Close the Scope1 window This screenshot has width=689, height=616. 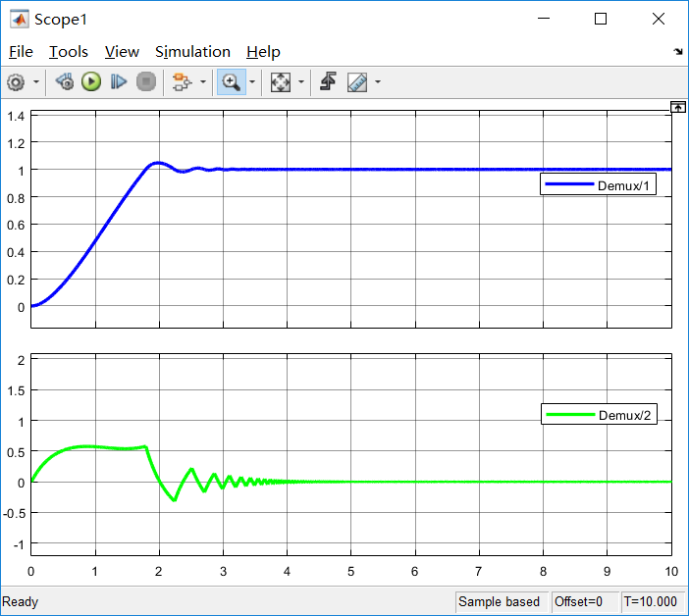[658, 19]
